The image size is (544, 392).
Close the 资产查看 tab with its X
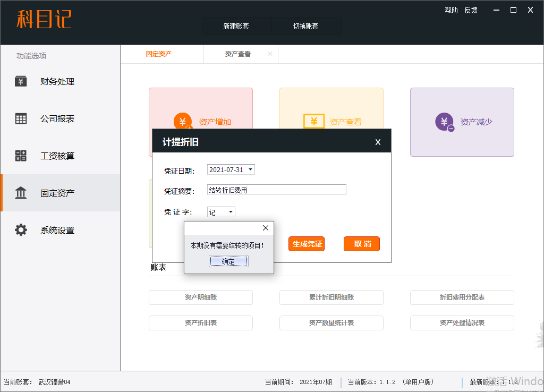click(x=270, y=54)
